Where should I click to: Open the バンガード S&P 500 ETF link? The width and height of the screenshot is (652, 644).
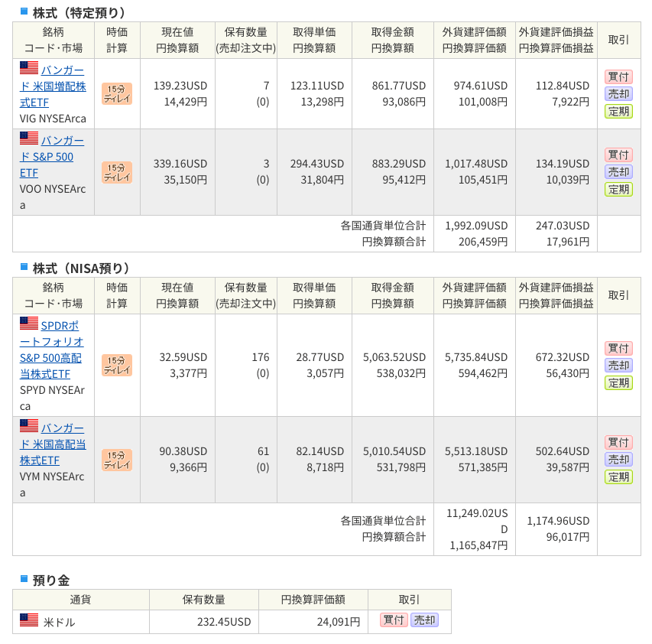[x=51, y=157]
